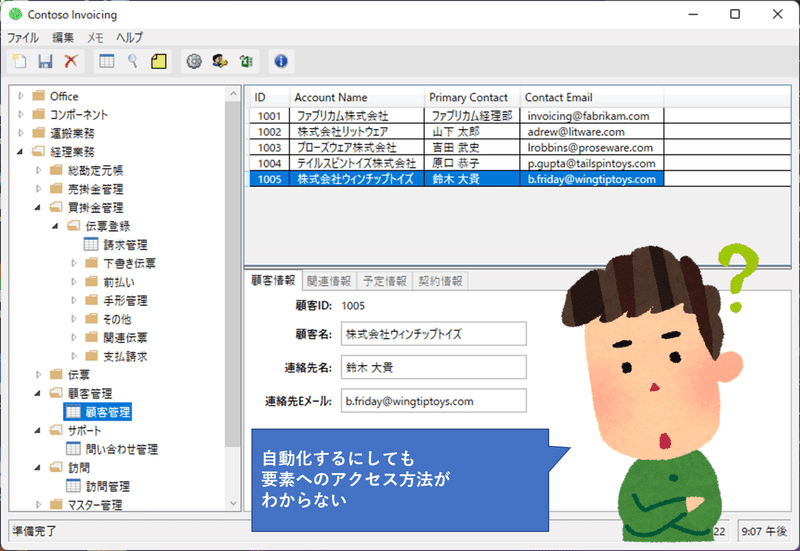Collapse the 伝票登録 node arrow

pos(55,226)
